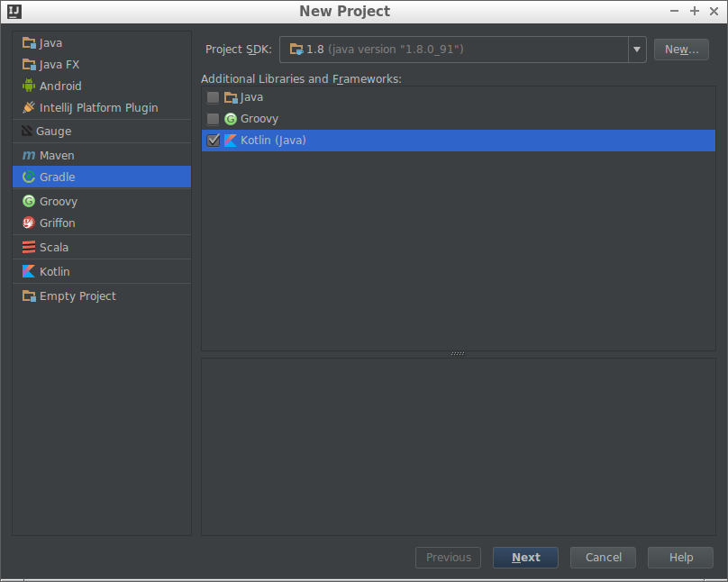The height and width of the screenshot is (582, 728).
Task: Click the Cancel button
Action: coord(603,558)
